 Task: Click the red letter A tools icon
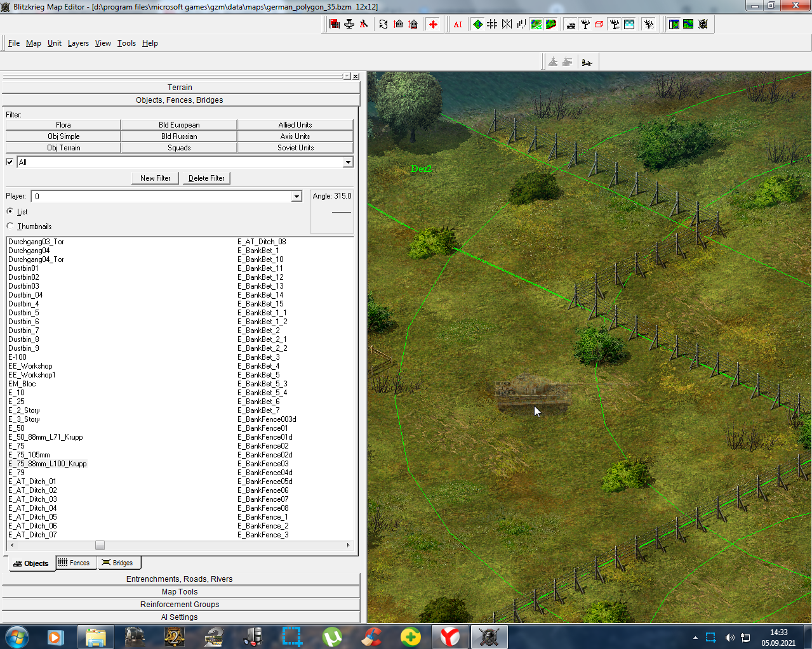click(x=364, y=24)
